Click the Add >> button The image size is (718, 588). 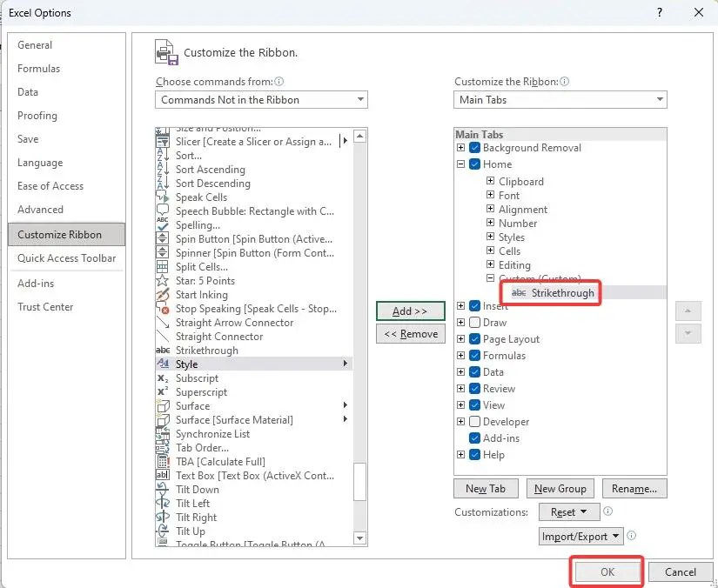(410, 311)
